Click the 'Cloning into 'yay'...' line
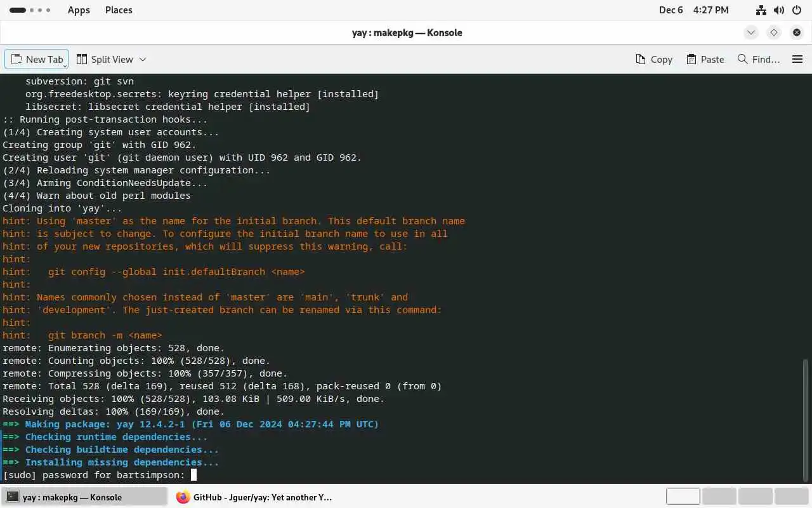Viewport: 812px width, 508px height. (62, 208)
